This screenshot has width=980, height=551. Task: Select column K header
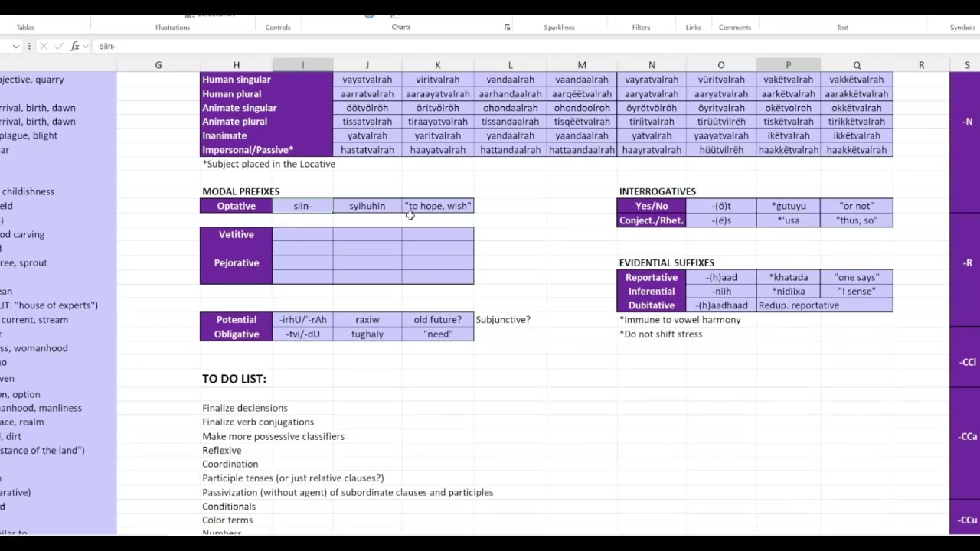(437, 65)
